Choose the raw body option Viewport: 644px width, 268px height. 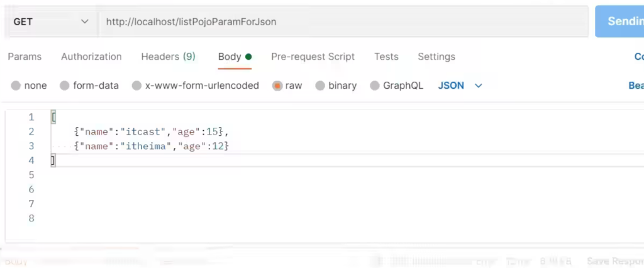pyautogui.click(x=277, y=86)
